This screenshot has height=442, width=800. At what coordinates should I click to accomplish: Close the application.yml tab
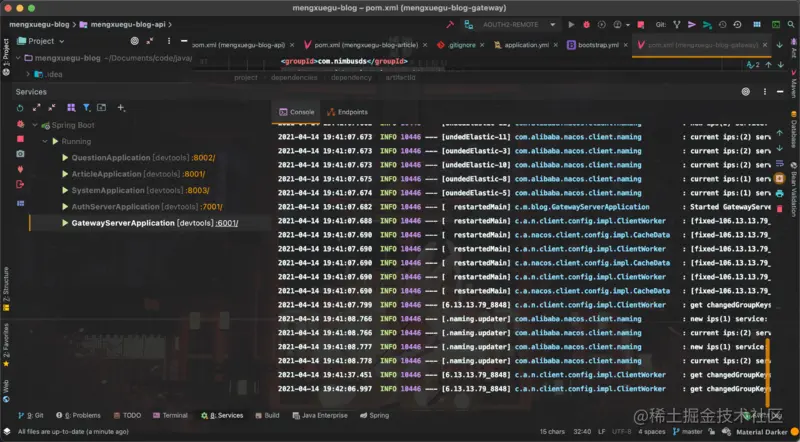tap(556, 45)
